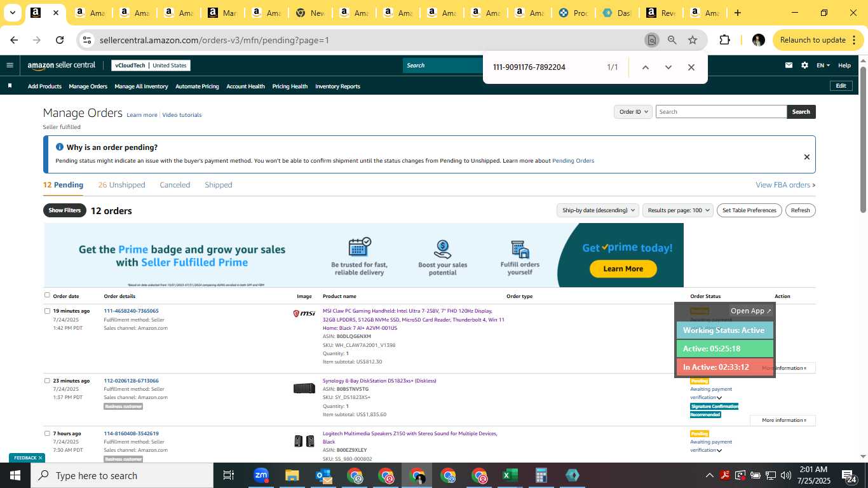Open the Ship-by date sort dropdown
The width and height of the screenshot is (868, 488).
[x=599, y=210]
